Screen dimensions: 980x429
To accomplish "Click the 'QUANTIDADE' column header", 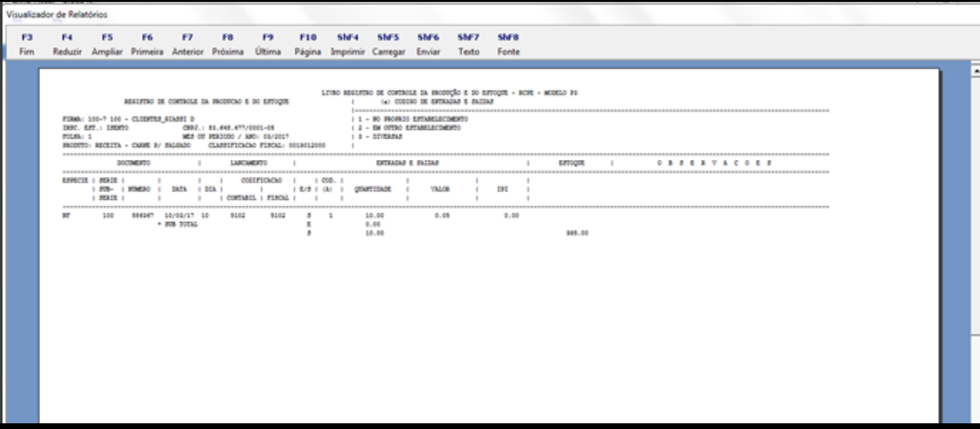I will click(x=373, y=189).
